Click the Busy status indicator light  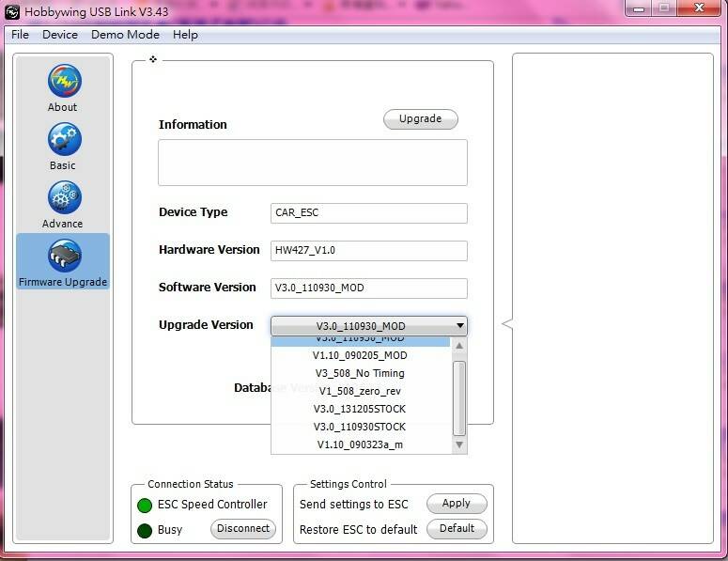coord(145,530)
